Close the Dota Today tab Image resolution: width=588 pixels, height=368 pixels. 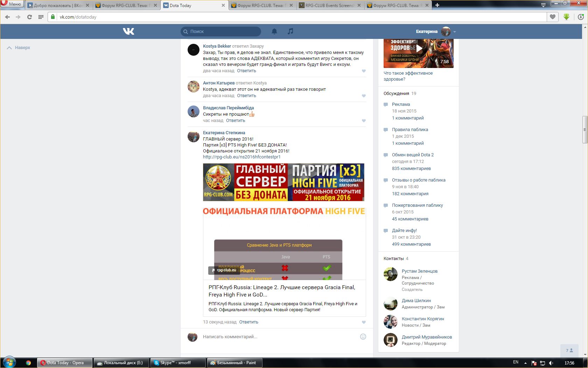[223, 5]
